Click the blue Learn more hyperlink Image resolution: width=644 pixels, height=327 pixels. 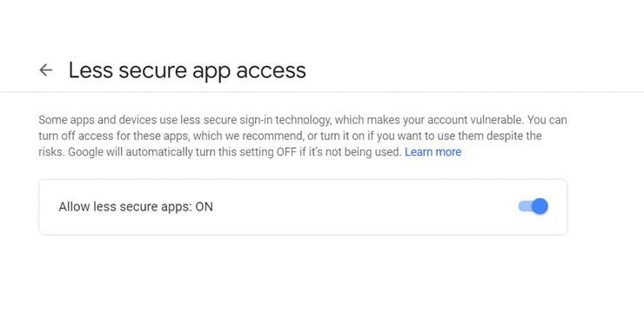tap(433, 152)
